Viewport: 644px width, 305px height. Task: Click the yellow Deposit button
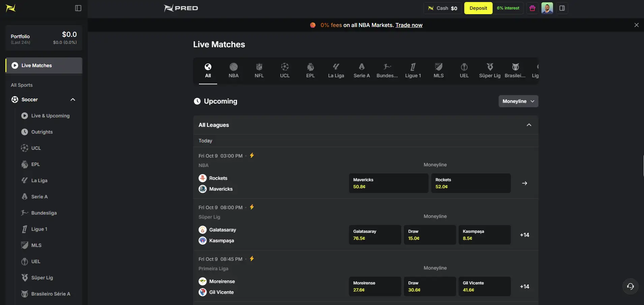pos(478,8)
